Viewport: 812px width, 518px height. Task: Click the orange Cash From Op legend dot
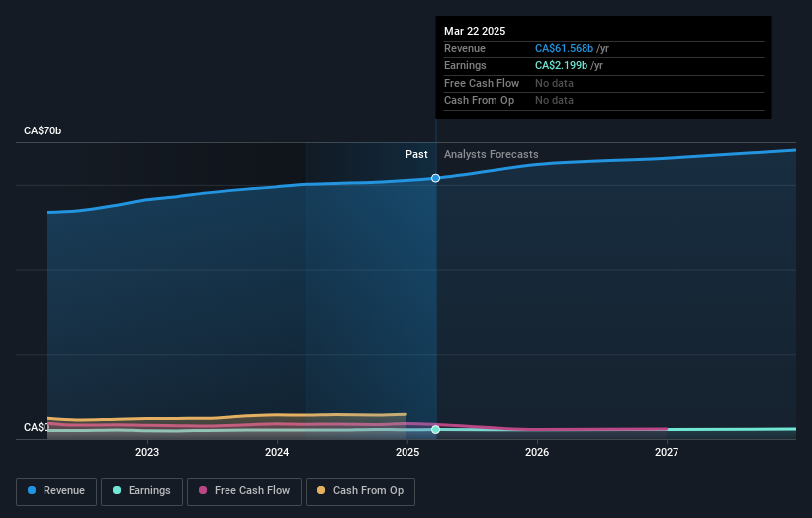point(321,490)
